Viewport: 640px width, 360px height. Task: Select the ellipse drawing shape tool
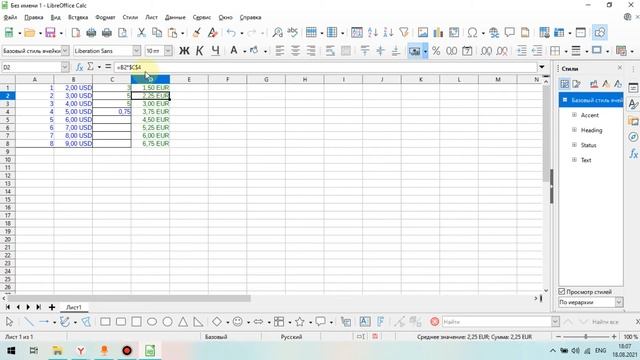click(152, 322)
